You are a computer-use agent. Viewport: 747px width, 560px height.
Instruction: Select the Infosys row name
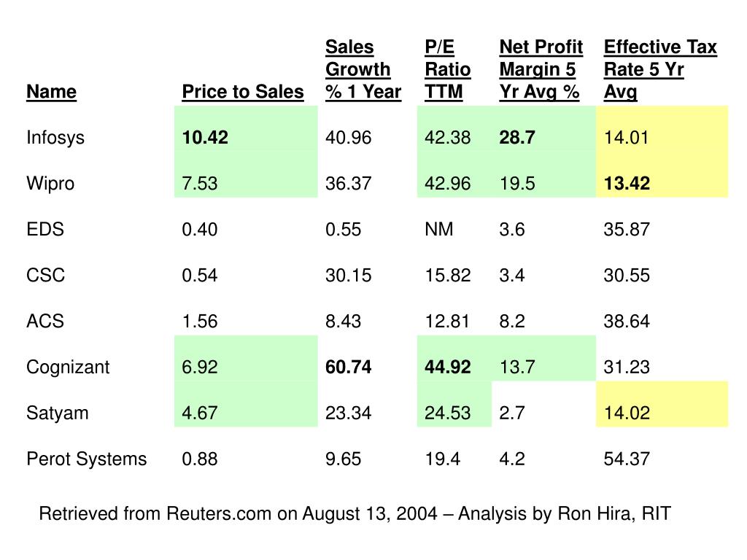coord(55,138)
